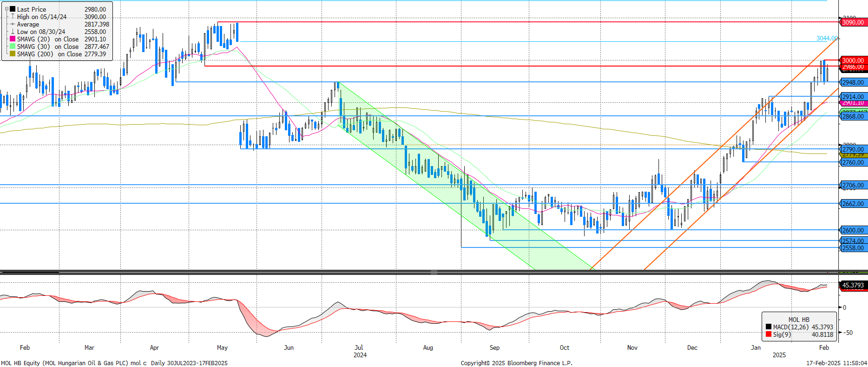This screenshot has height=367, width=868.
Task: Click the Average marker icon in legend
Action: click(x=13, y=24)
